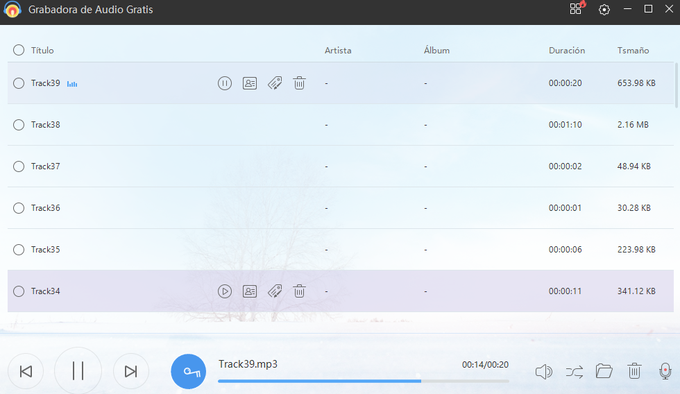Click Track37 duration 00:00:02
The width and height of the screenshot is (680, 394).
tap(565, 166)
